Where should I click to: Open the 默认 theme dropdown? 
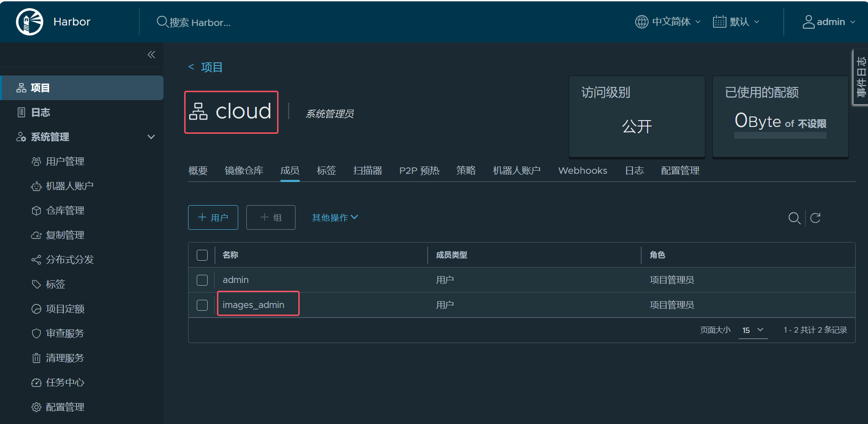(x=736, y=22)
